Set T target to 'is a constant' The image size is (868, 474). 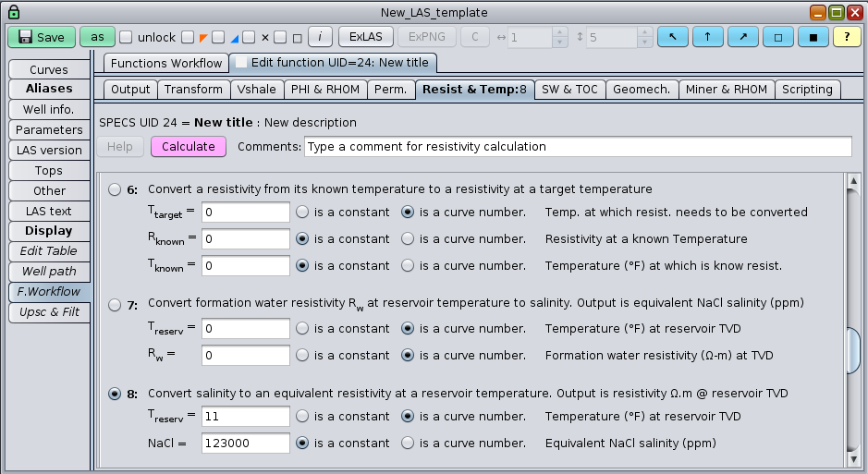302,212
